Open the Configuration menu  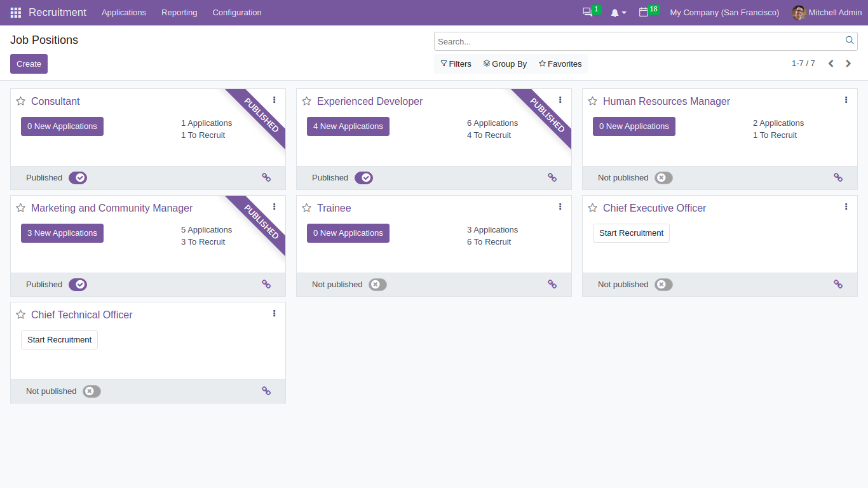tap(236, 12)
